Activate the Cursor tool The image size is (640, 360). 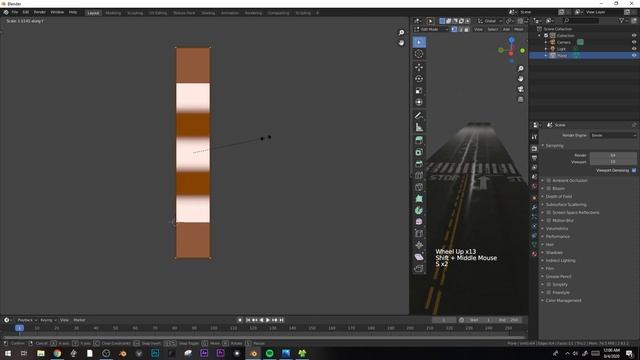tap(419, 54)
